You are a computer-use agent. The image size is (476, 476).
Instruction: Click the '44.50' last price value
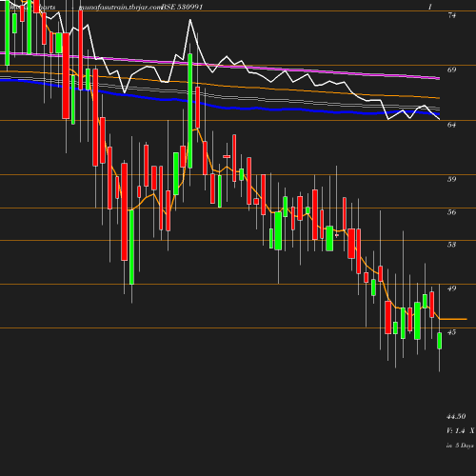point(456,416)
